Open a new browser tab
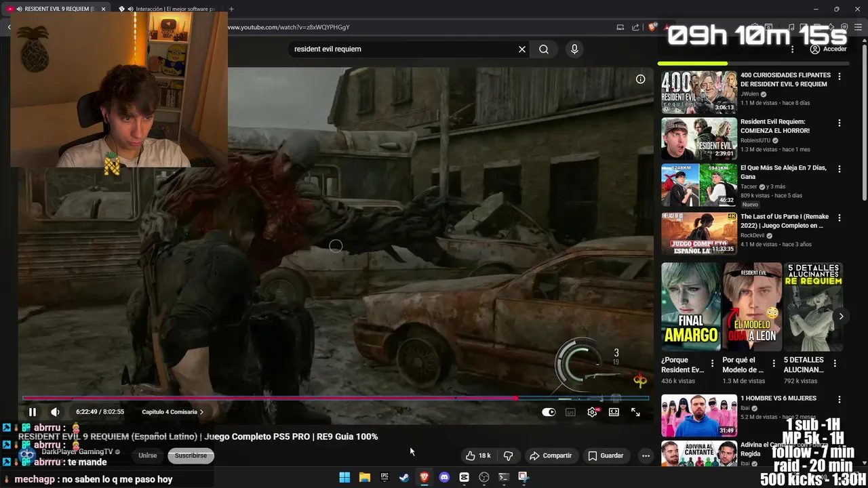The height and width of the screenshot is (488, 868). (231, 9)
